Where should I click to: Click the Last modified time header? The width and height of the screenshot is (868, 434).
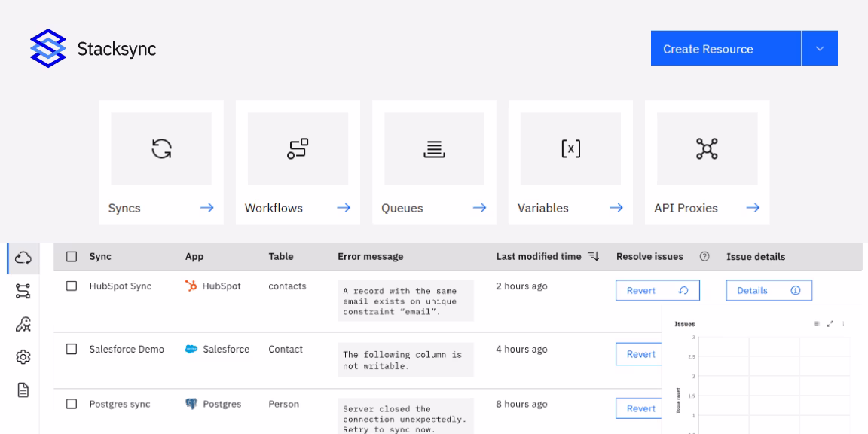tap(539, 257)
